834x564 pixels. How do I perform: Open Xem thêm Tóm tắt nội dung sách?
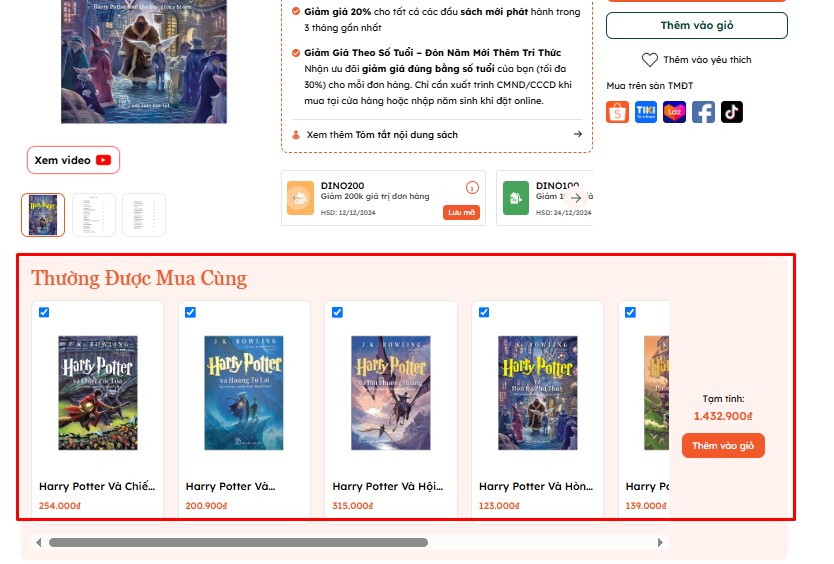click(437, 135)
